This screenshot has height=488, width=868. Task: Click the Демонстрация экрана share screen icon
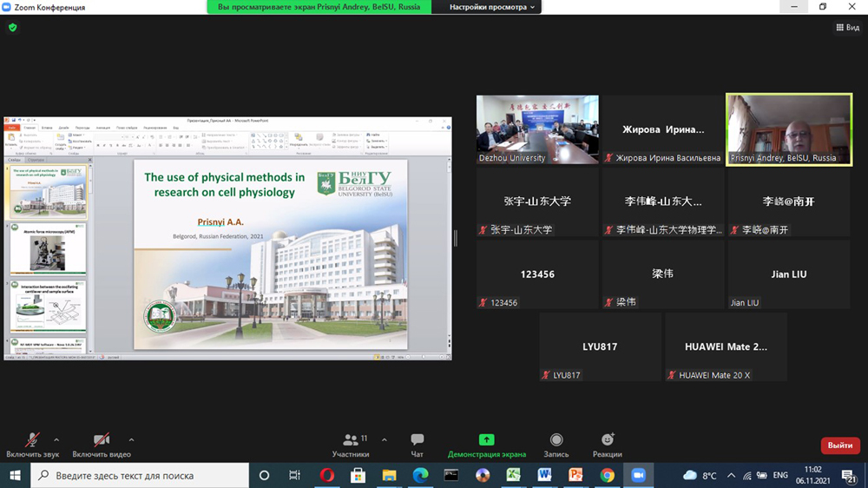(x=486, y=440)
